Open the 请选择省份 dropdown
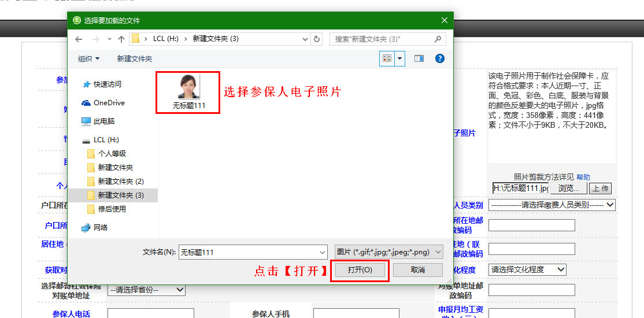This screenshot has width=644, height=318. tap(147, 290)
